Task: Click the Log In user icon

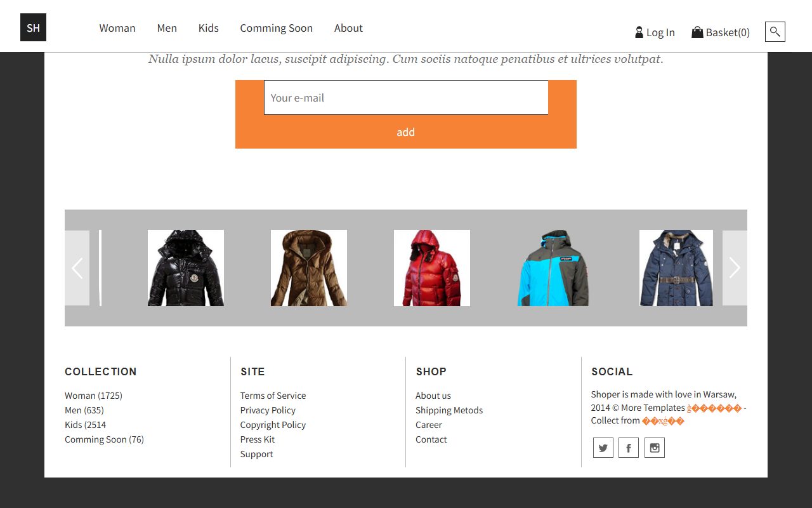Action: 639,32
